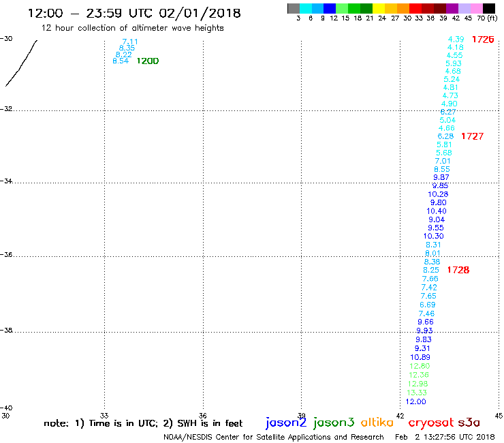
Task: Select the red cryosat legend label
Action: point(430,423)
